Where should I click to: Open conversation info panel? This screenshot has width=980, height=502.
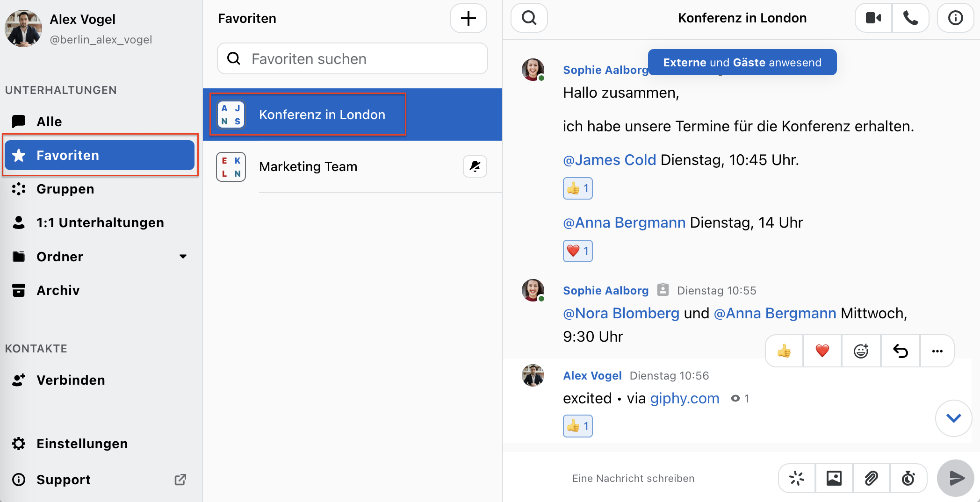click(955, 18)
